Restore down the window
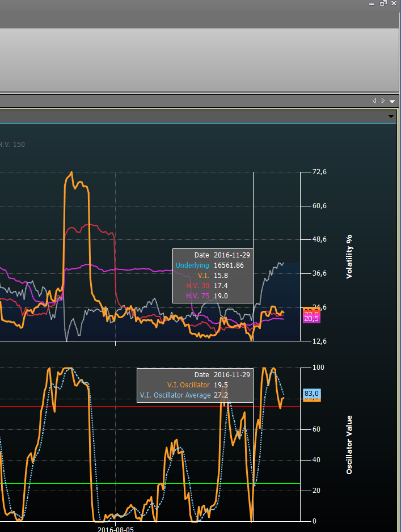 383,3
